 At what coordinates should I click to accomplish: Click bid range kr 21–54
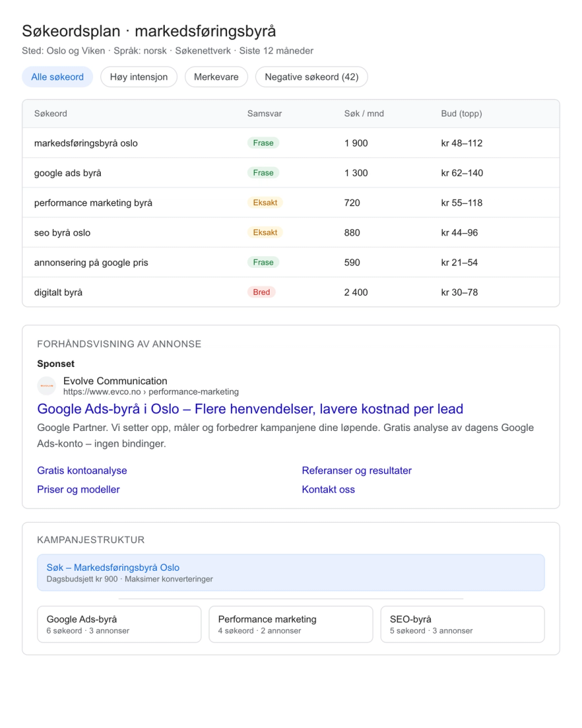(460, 263)
